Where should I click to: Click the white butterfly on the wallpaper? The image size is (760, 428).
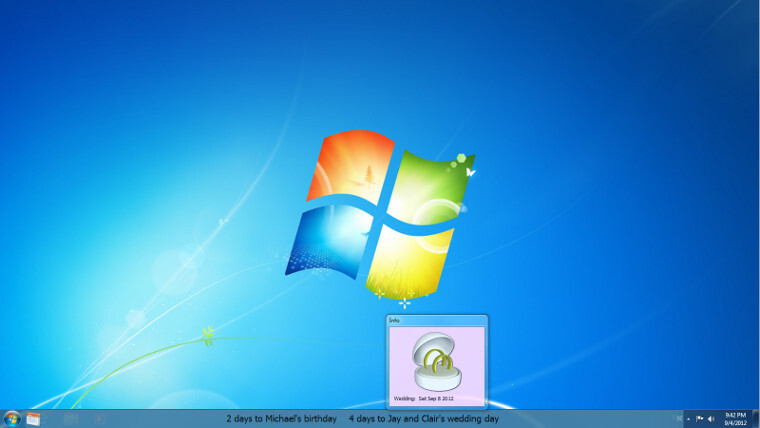470,172
